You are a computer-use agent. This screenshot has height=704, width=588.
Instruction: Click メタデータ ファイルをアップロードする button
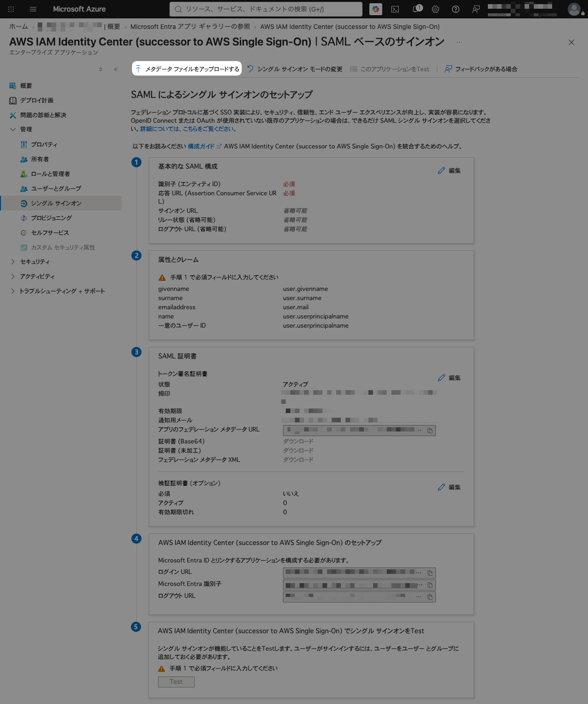pyautogui.click(x=187, y=69)
